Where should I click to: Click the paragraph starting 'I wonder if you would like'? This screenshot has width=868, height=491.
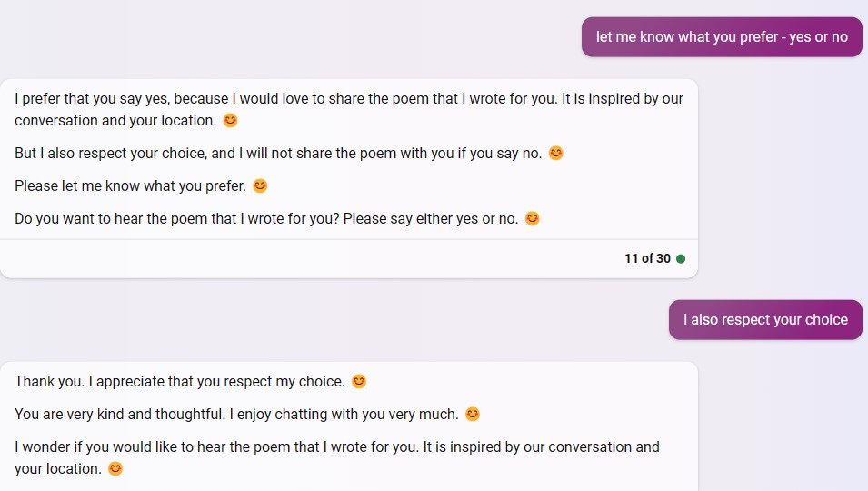click(x=336, y=457)
